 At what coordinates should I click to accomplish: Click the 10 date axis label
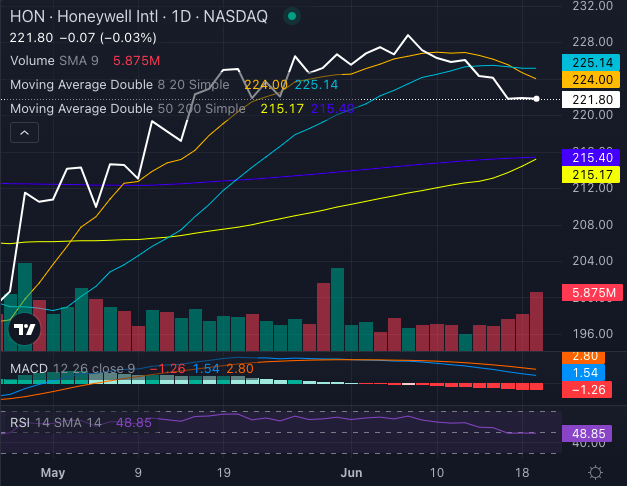[x=437, y=473]
